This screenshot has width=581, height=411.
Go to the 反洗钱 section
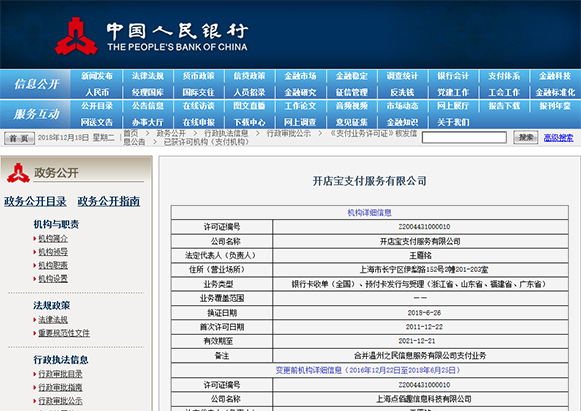402,92
